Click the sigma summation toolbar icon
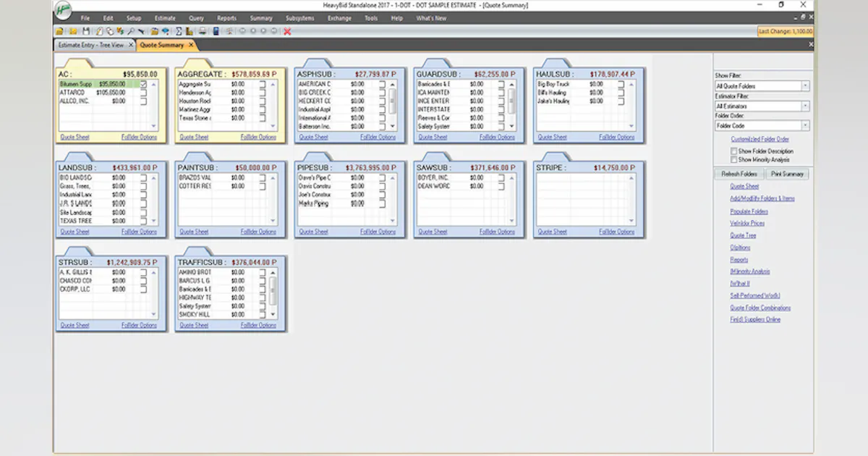 (179, 31)
